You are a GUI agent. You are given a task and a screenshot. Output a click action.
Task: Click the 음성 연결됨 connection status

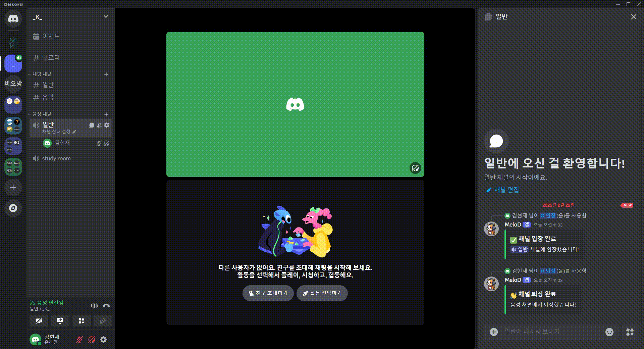pos(50,303)
